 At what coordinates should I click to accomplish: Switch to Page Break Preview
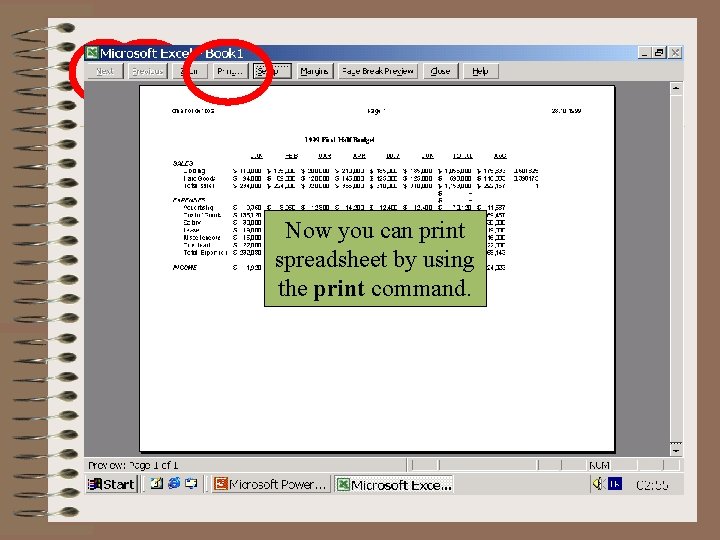[378, 71]
